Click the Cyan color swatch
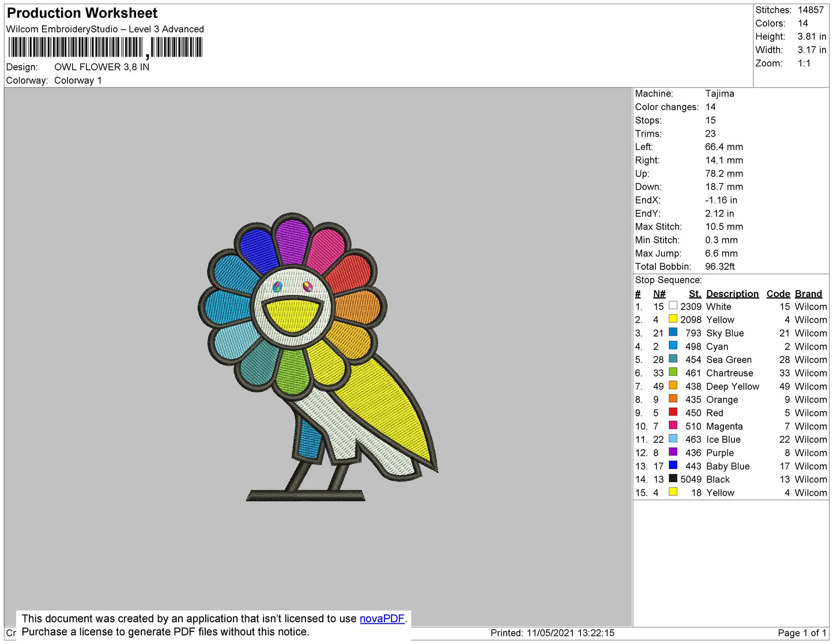This screenshot has height=644, width=833. pos(673,345)
